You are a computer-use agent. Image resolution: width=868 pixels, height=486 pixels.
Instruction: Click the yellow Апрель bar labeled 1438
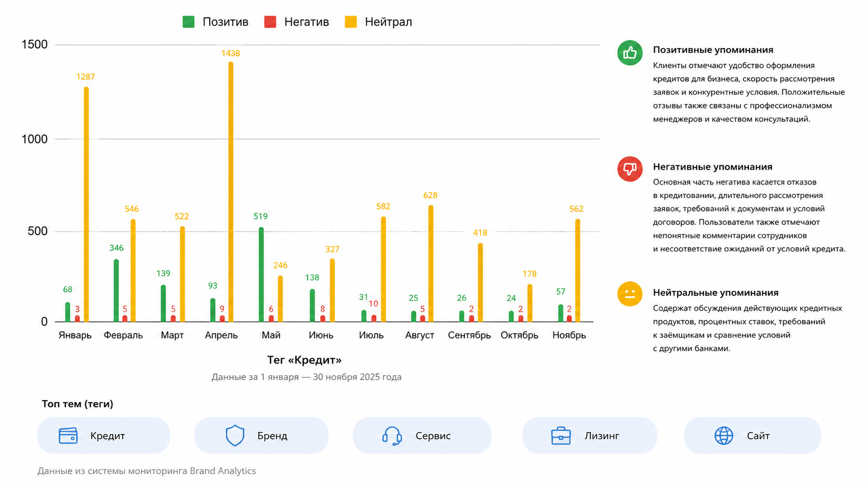tap(231, 192)
